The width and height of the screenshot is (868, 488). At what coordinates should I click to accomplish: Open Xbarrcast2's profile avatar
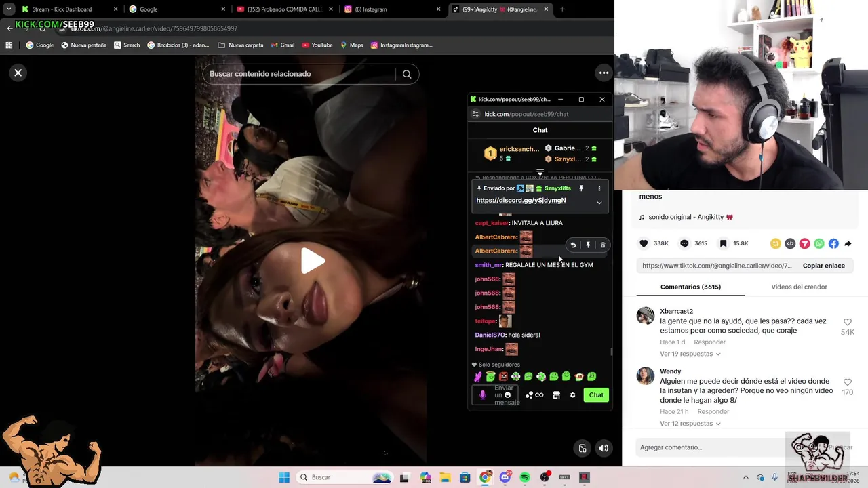(646, 316)
